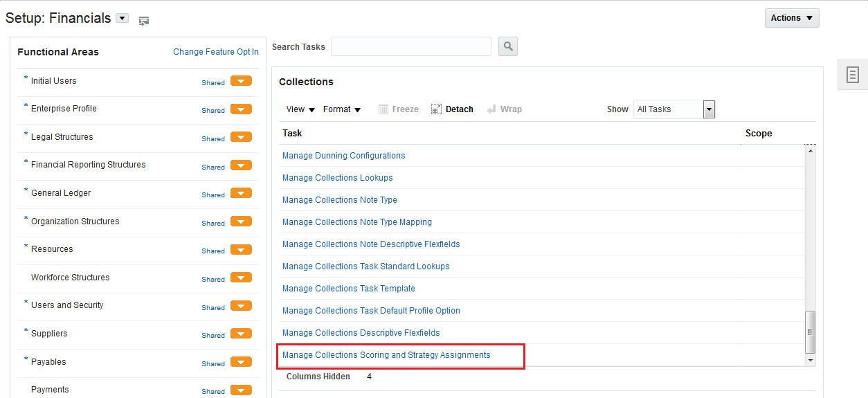The width and height of the screenshot is (868, 398).
Task: Open orange dropdown for Workforce Structures
Action: pos(241,278)
